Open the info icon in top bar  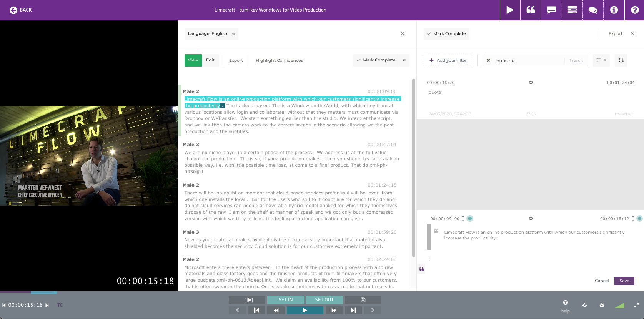pyautogui.click(x=614, y=10)
